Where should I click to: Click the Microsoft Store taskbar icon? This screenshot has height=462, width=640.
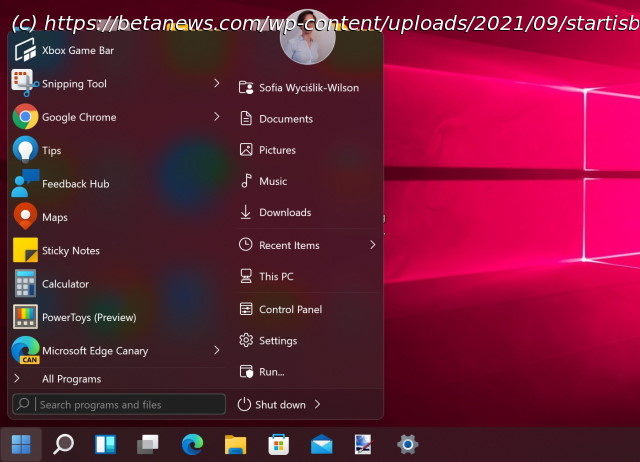[278, 444]
